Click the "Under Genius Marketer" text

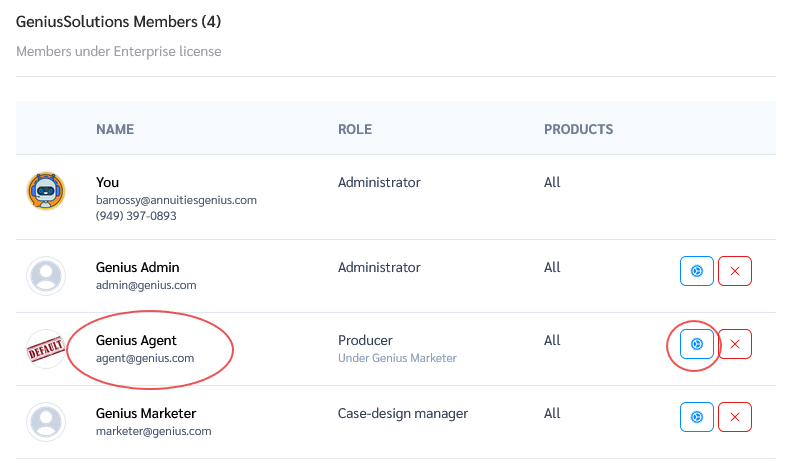pos(397,358)
